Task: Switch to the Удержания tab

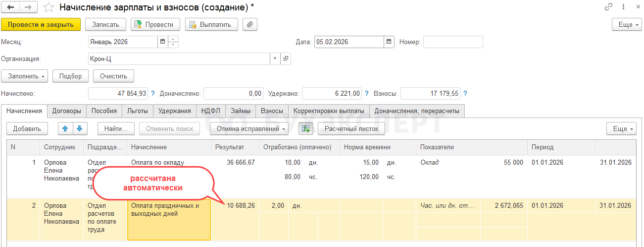Action: coord(175,111)
